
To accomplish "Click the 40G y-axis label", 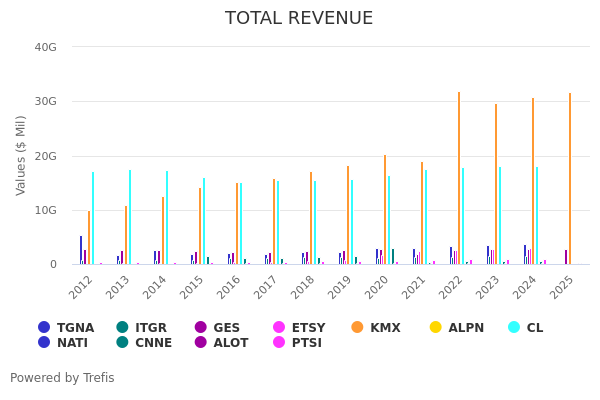I will (x=45, y=47).
